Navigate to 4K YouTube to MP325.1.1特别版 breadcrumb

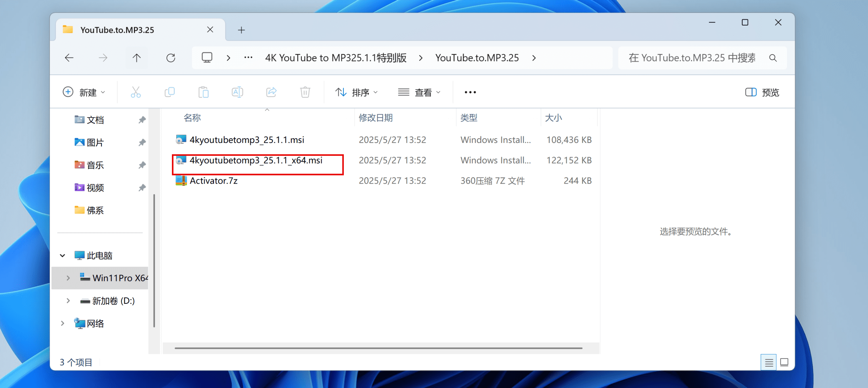point(336,58)
